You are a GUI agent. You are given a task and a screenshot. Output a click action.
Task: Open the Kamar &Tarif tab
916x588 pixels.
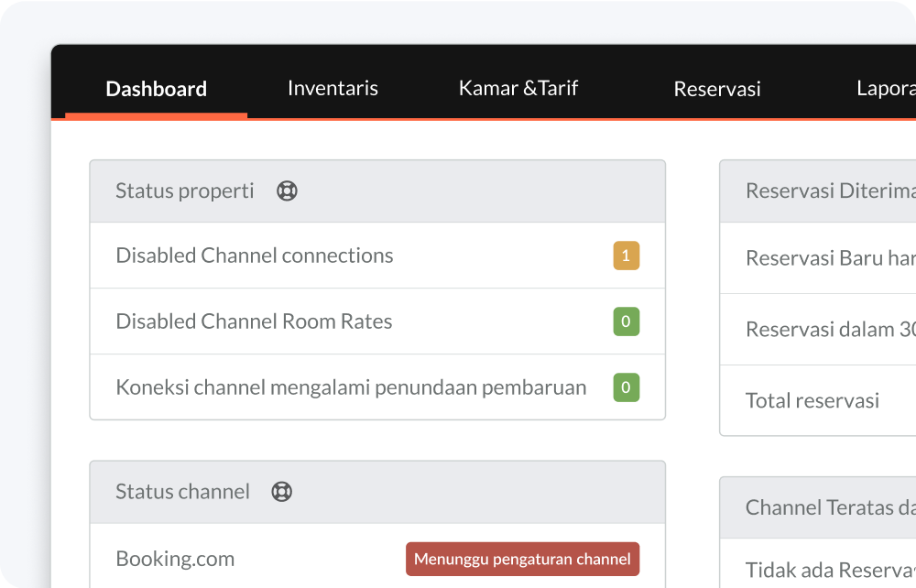point(518,88)
